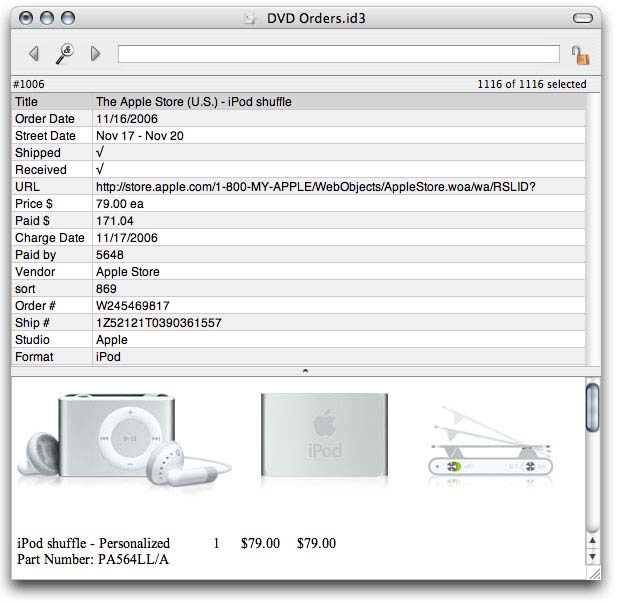Viewport: 619px width, 603px height.
Task: Click the 'iPod shuffle - Personalized' line
Action: (x=94, y=543)
